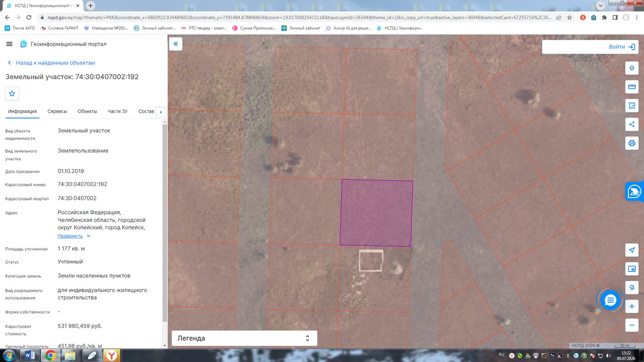
Task: Collapse side panel with double chevron
Action: [176, 44]
